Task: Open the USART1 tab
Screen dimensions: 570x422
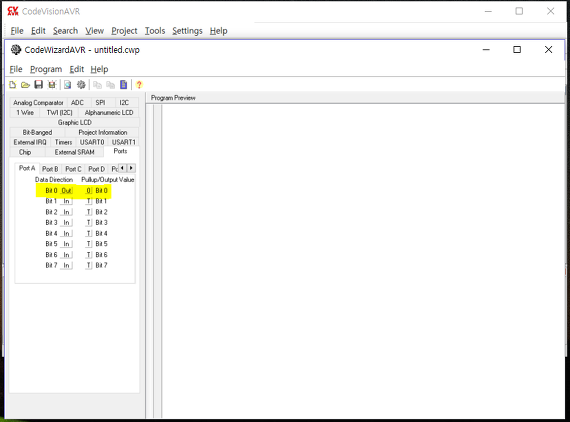Action: click(x=124, y=142)
